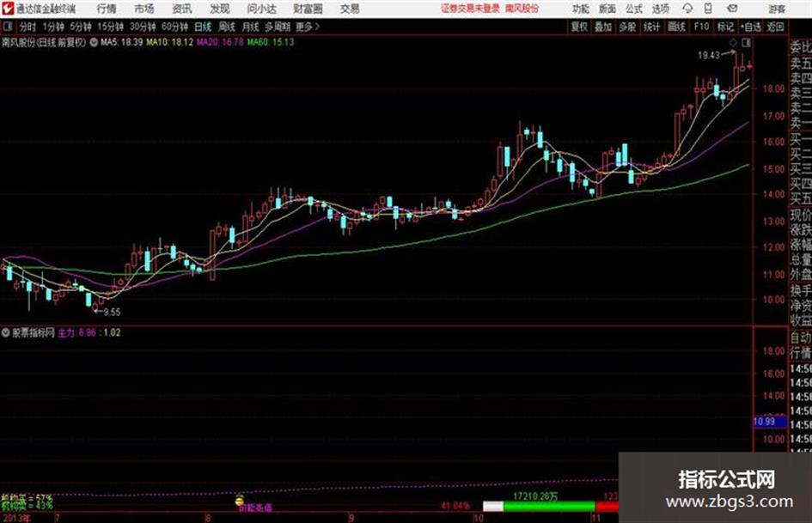This screenshot has height=523, width=812.
Task: Click the 叠加 overlay button
Action: pyautogui.click(x=603, y=27)
